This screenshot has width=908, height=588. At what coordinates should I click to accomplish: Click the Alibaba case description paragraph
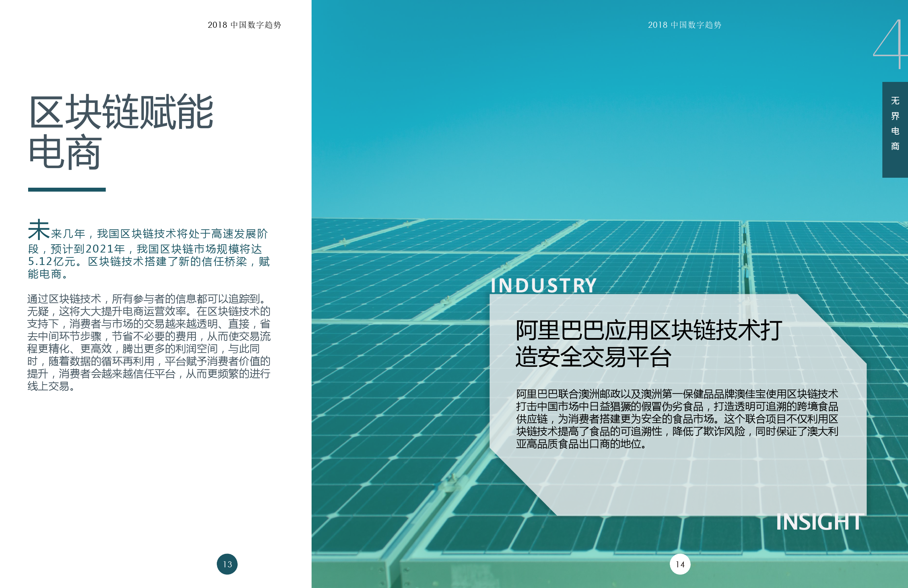[677, 418]
